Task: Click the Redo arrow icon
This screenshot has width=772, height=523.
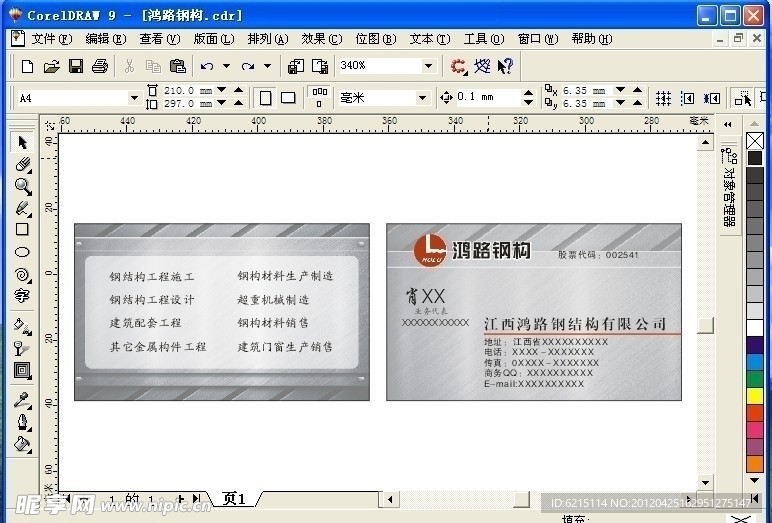Action: (248, 66)
